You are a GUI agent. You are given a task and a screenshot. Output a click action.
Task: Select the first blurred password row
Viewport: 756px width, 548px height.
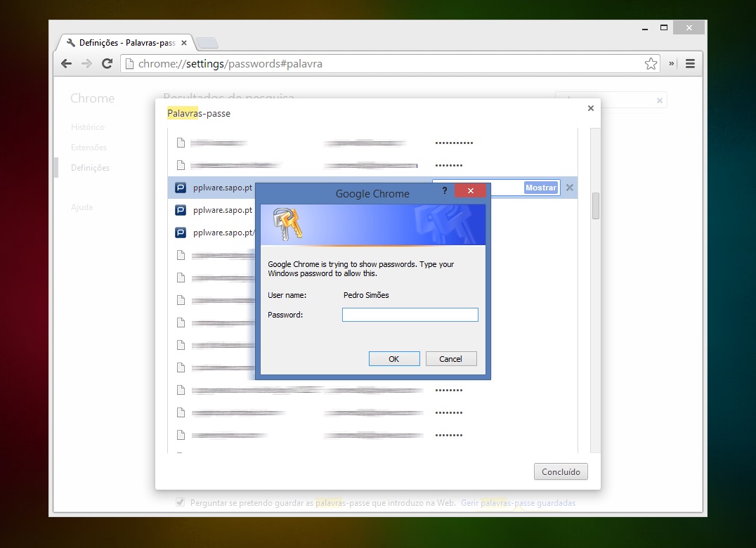(372, 143)
